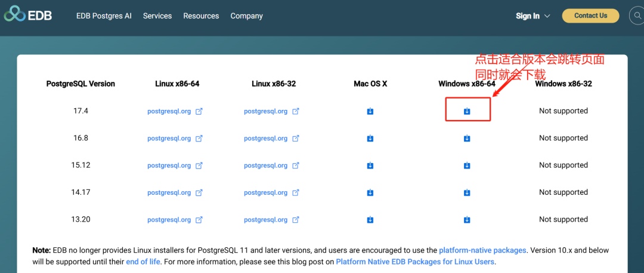Click external link icon for 13.20 Linux x86-32
The image size is (644, 273).
[x=296, y=220]
